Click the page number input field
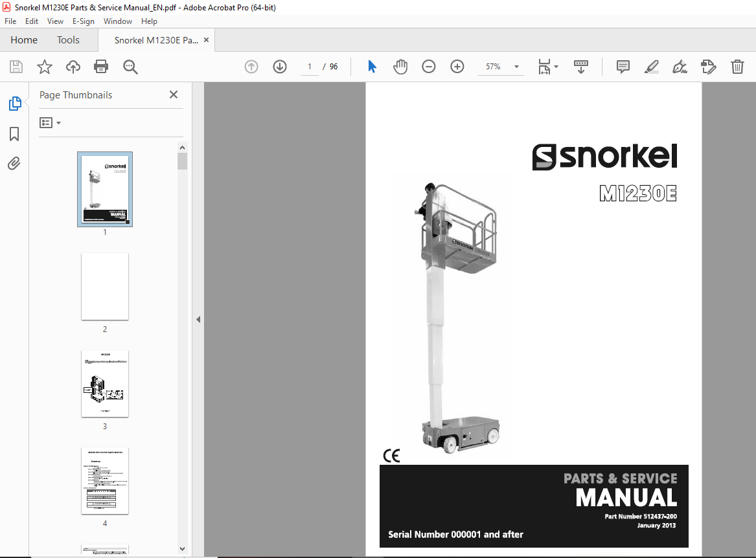756x558 pixels. click(310, 67)
